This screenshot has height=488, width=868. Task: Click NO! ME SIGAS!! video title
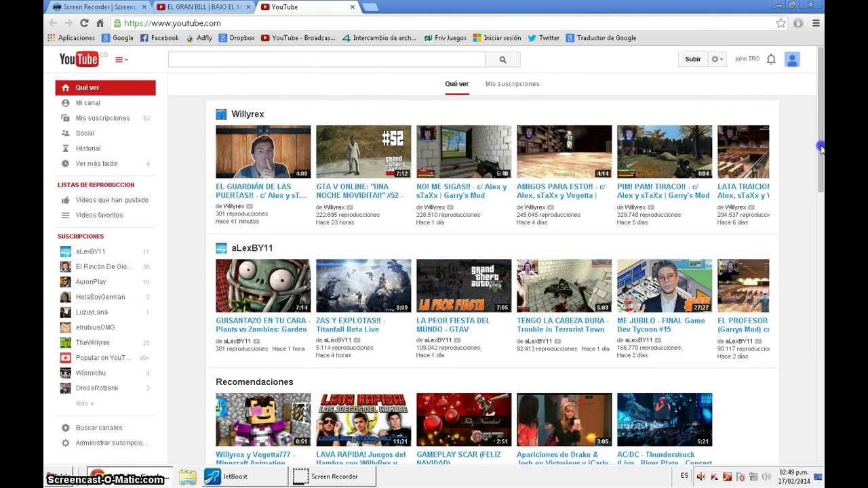(461, 191)
